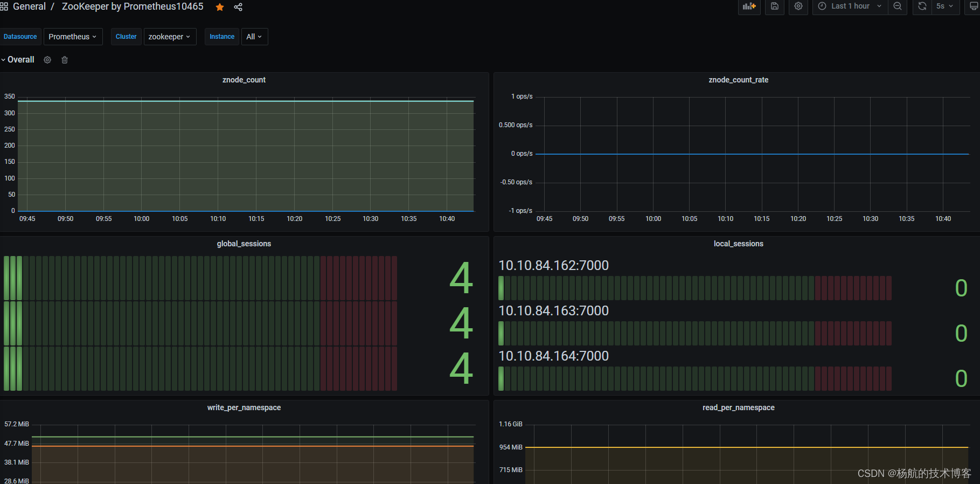Open dashboard settings gear in toolbar
The width and height of the screenshot is (980, 484).
tap(798, 6)
